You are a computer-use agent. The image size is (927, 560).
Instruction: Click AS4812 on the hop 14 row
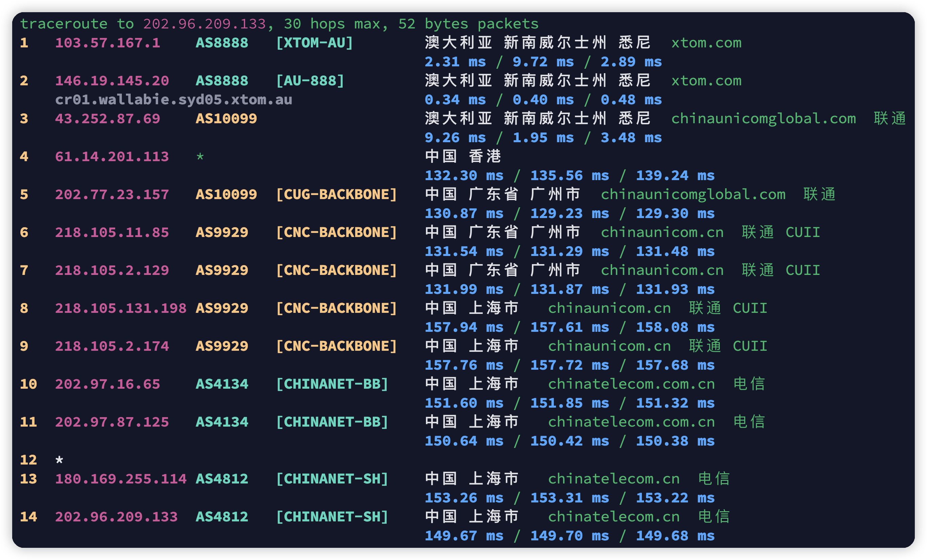point(222,517)
